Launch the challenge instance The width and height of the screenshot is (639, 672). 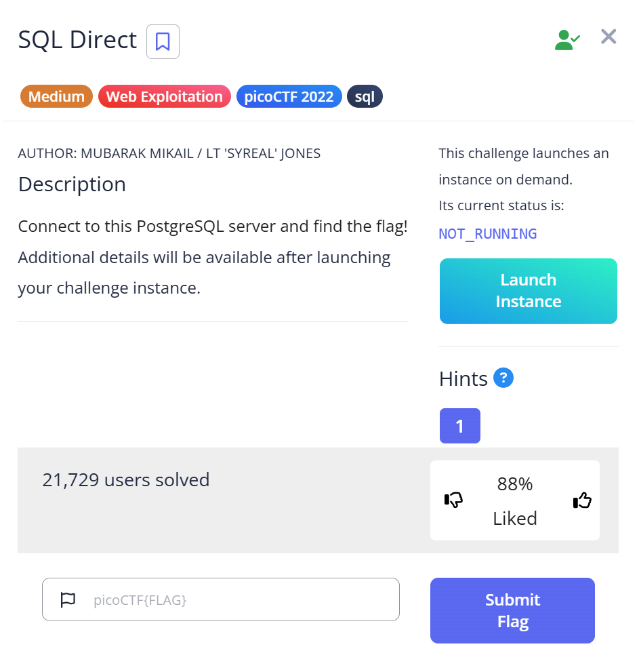[528, 291]
